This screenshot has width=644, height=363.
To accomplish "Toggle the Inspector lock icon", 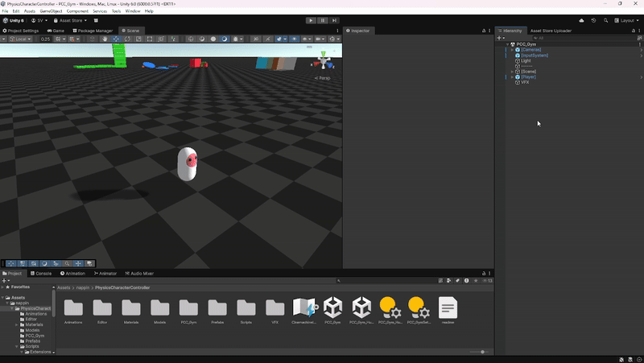I will coord(484,31).
